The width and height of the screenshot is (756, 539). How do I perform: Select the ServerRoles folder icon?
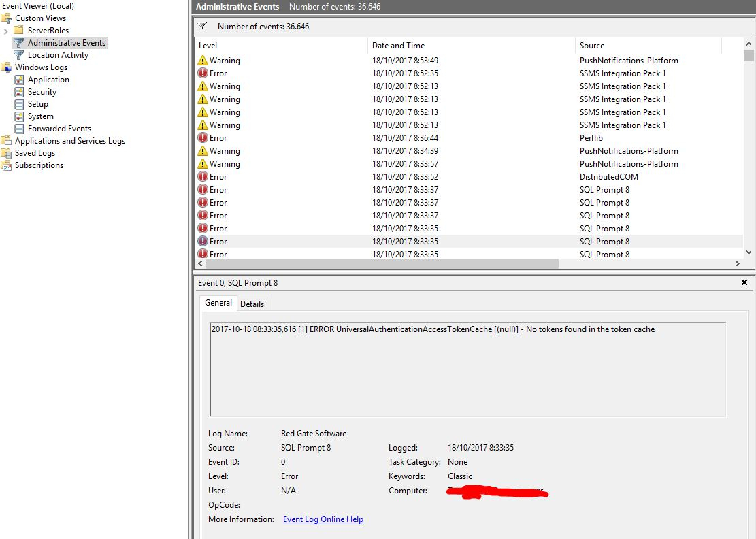click(x=19, y=31)
